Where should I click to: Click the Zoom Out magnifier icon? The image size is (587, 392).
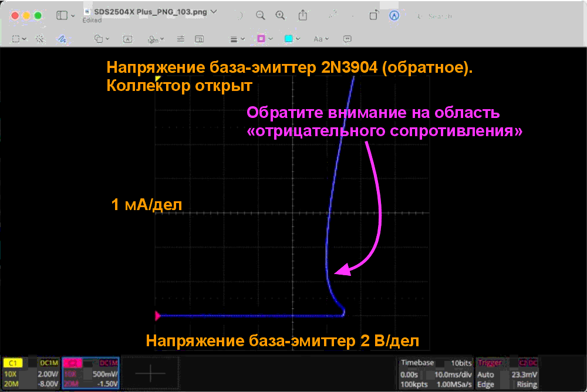coord(260,15)
